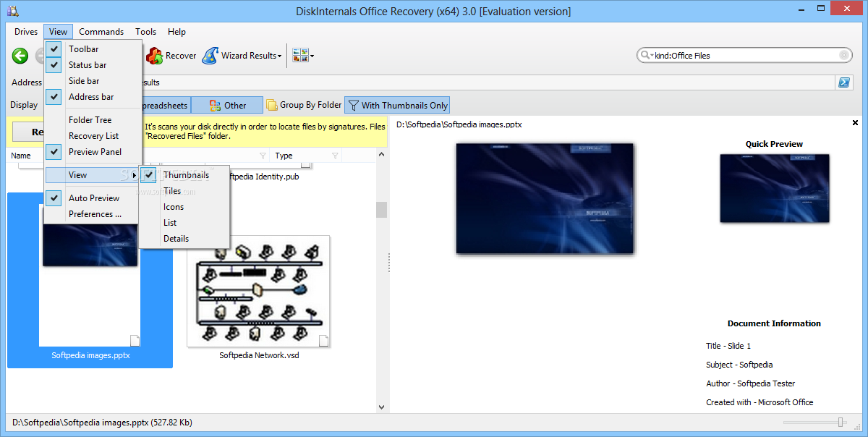Uncheck Preview Panel in View menu

(93, 152)
